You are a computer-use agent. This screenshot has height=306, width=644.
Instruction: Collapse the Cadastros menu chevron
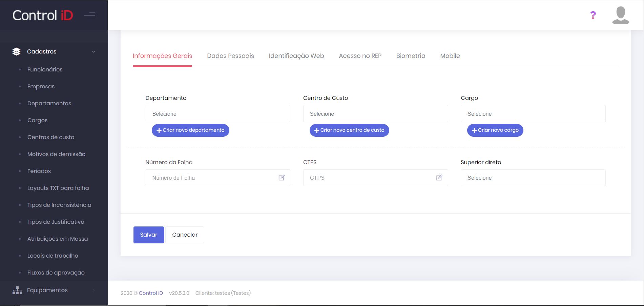click(94, 52)
